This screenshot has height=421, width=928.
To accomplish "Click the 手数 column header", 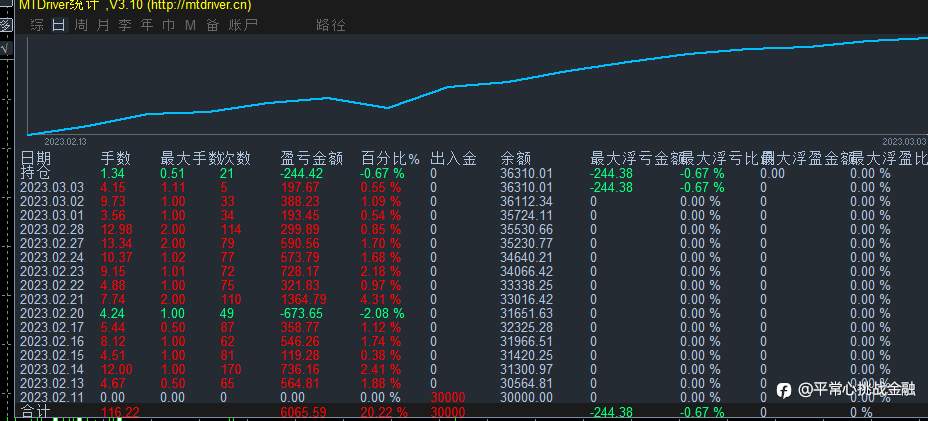I will click(x=116, y=159).
